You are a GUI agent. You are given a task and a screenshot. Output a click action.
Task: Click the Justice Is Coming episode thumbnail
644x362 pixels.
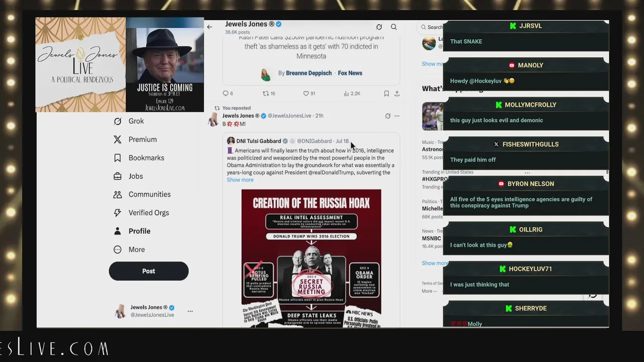165,64
